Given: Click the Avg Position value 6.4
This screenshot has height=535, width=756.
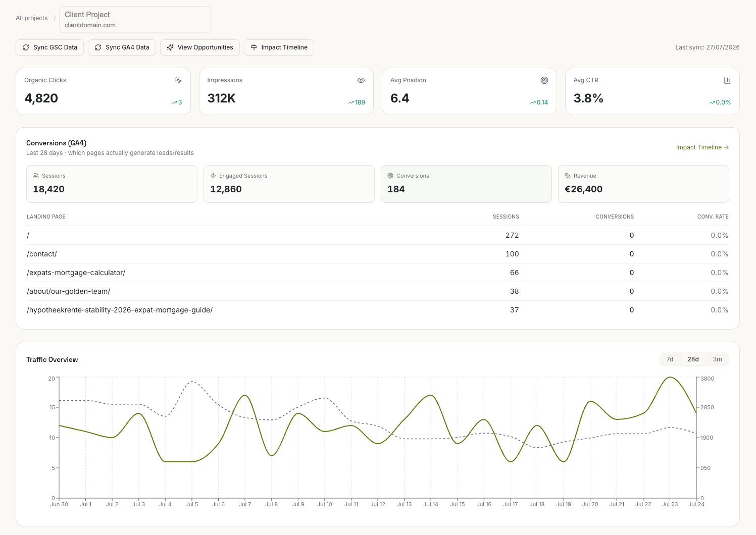Looking at the screenshot, I should (x=399, y=98).
